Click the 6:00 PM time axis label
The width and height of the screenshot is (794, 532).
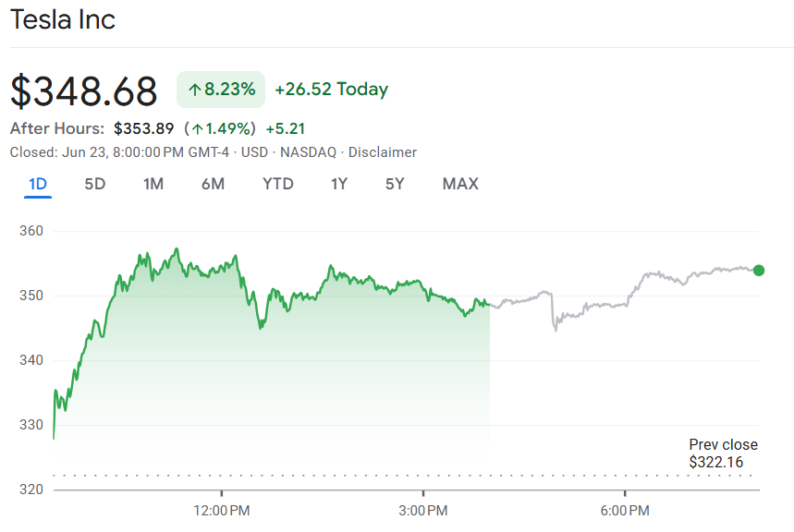tap(626, 511)
